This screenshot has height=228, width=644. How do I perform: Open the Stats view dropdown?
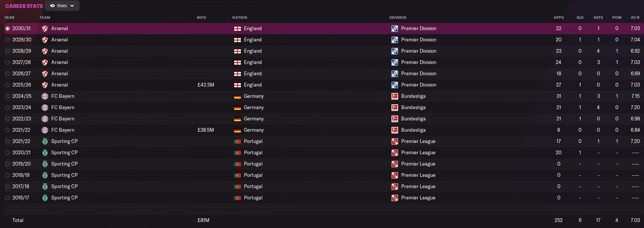tap(62, 6)
